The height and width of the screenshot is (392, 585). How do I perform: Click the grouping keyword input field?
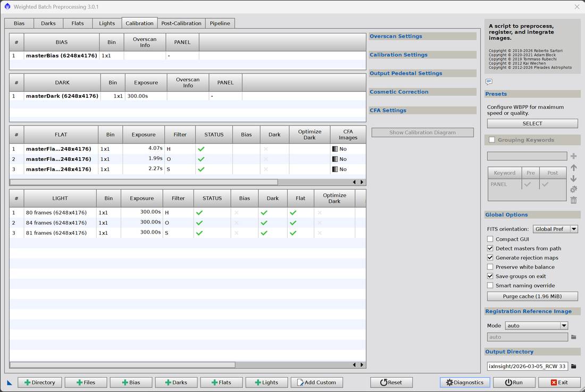coord(527,156)
